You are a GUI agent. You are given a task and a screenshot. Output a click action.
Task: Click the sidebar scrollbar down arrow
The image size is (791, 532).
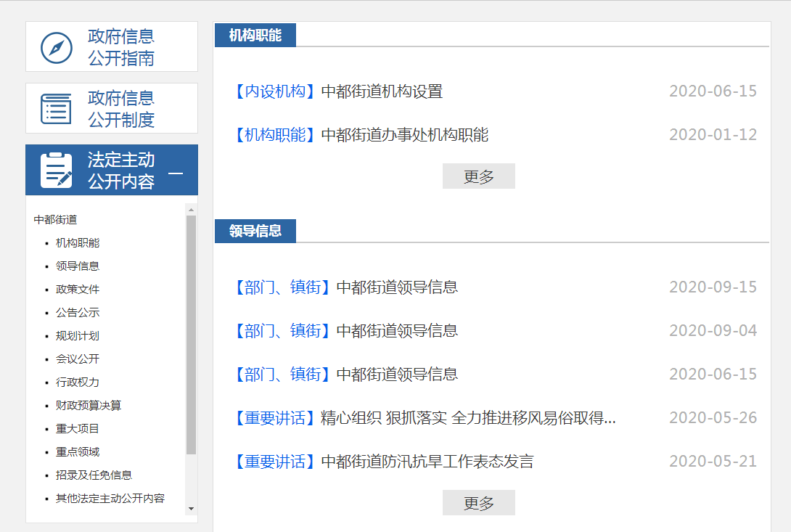[x=191, y=509]
